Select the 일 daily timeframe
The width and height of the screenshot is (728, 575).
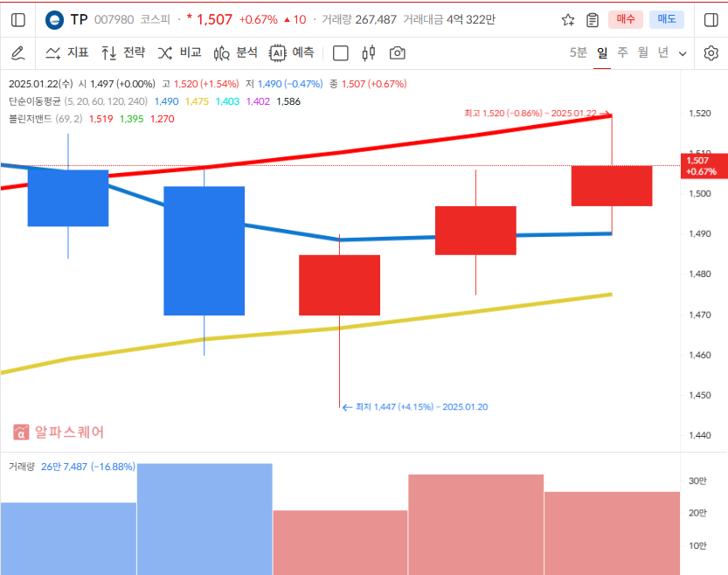coord(602,53)
